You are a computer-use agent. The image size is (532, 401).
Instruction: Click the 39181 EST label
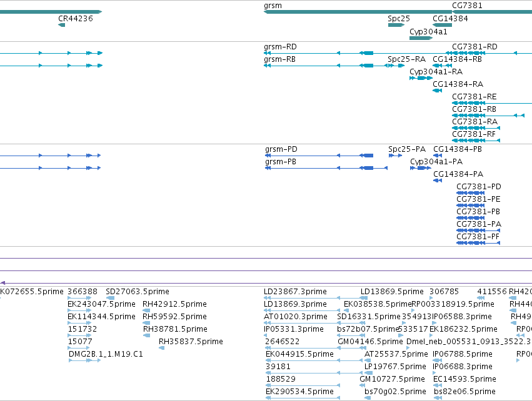click(278, 367)
